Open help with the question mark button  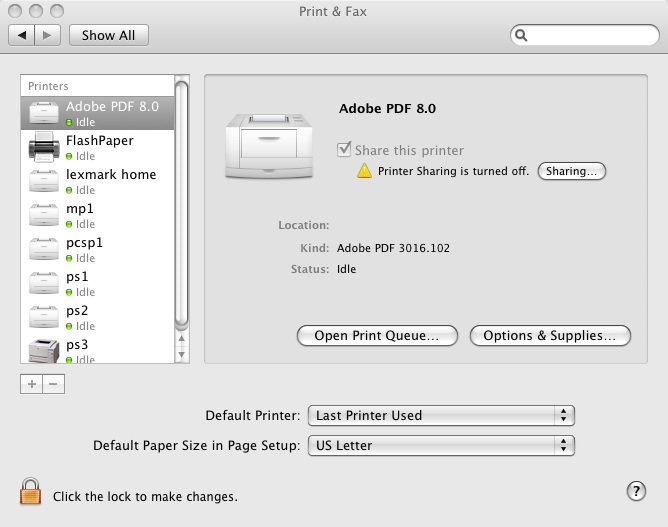(636, 491)
